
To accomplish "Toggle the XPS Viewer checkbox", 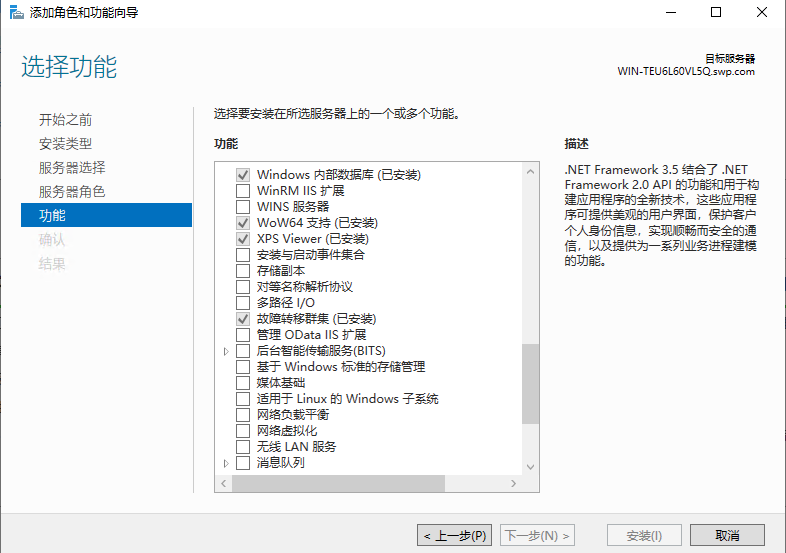I will pos(243,239).
